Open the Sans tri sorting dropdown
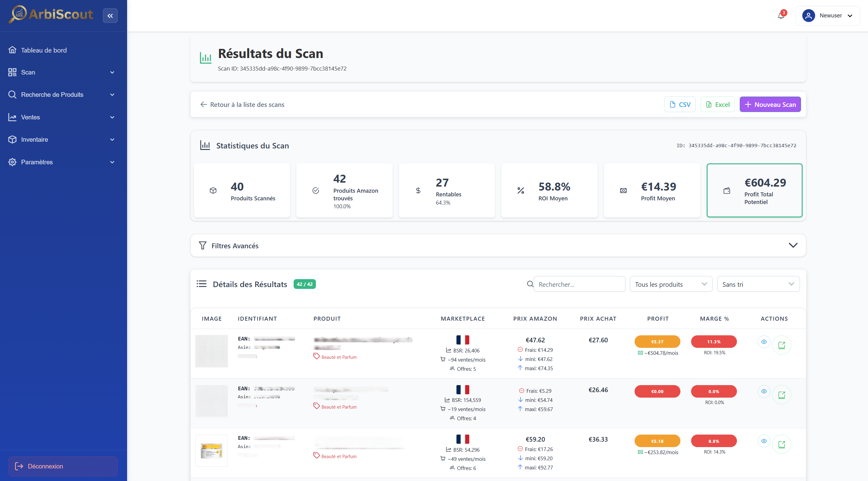The width and height of the screenshot is (868, 481). [758, 284]
